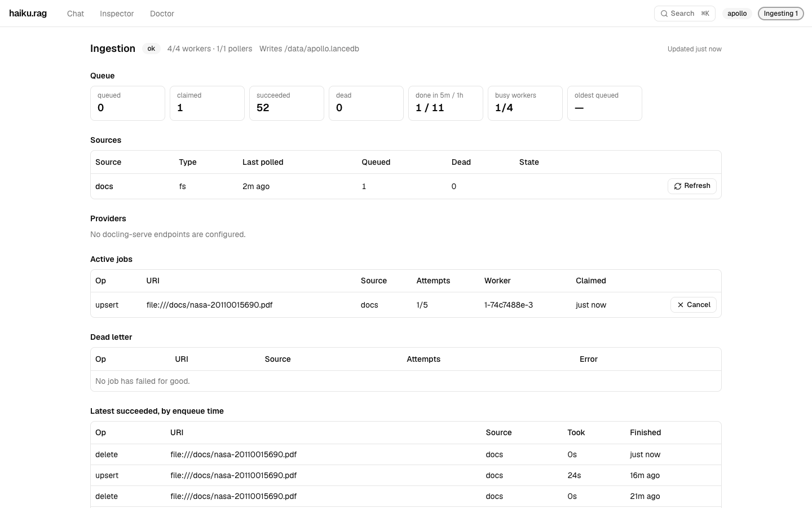Click '4/4 workers · 1/1 pollers' text
This screenshot has height=508, width=812.
pyautogui.click(x=210, y=49)
